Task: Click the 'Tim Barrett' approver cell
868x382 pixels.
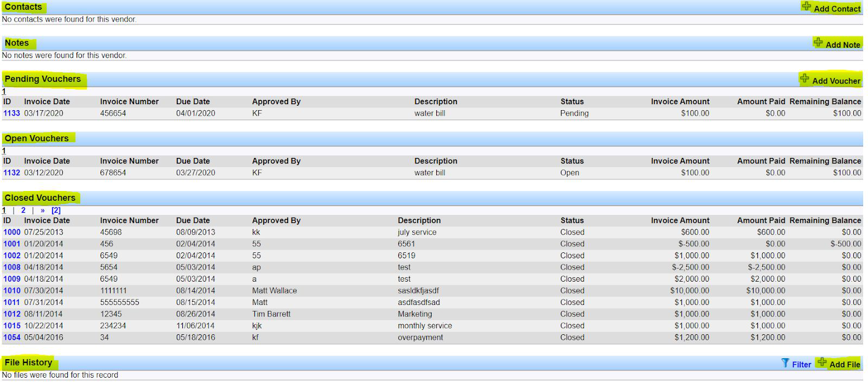Action: 271,314
